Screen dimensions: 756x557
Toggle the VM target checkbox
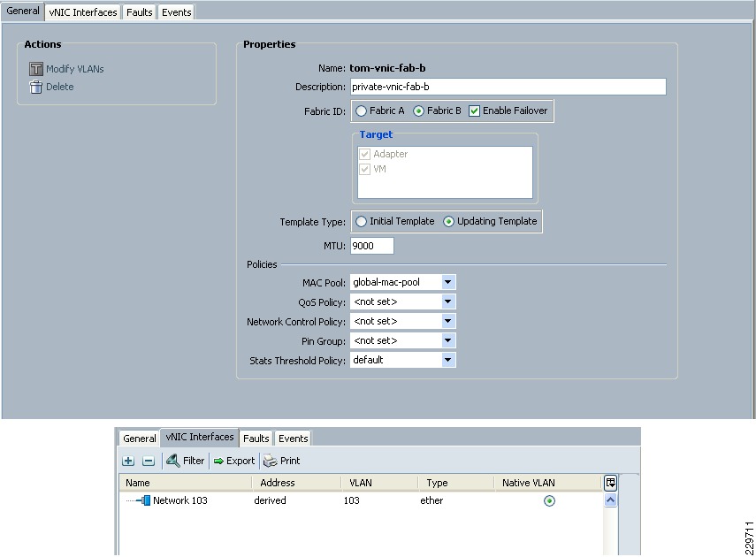coord(364,169)
